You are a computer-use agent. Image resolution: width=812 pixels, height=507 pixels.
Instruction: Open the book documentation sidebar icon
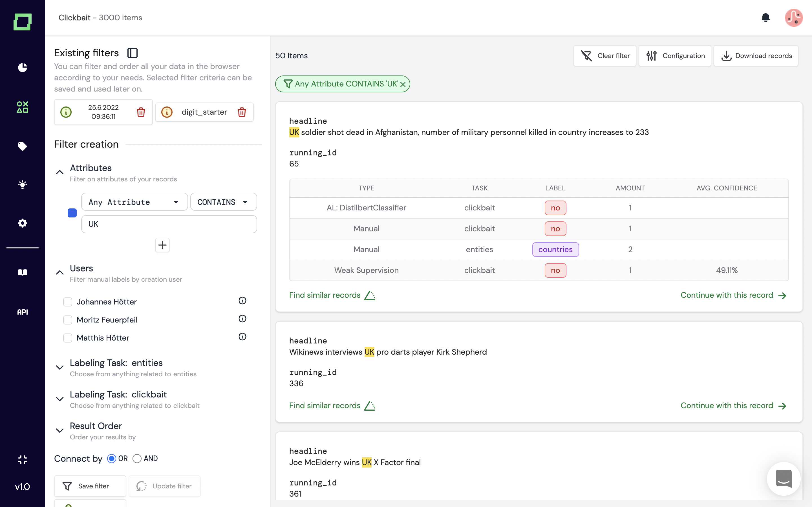(x=23, y=272)
